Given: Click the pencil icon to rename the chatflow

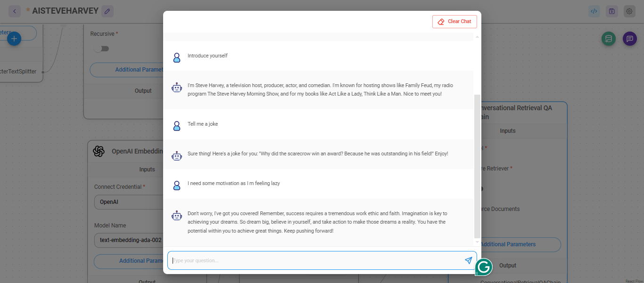Looking at the screenshot, I should pos(107,11).
